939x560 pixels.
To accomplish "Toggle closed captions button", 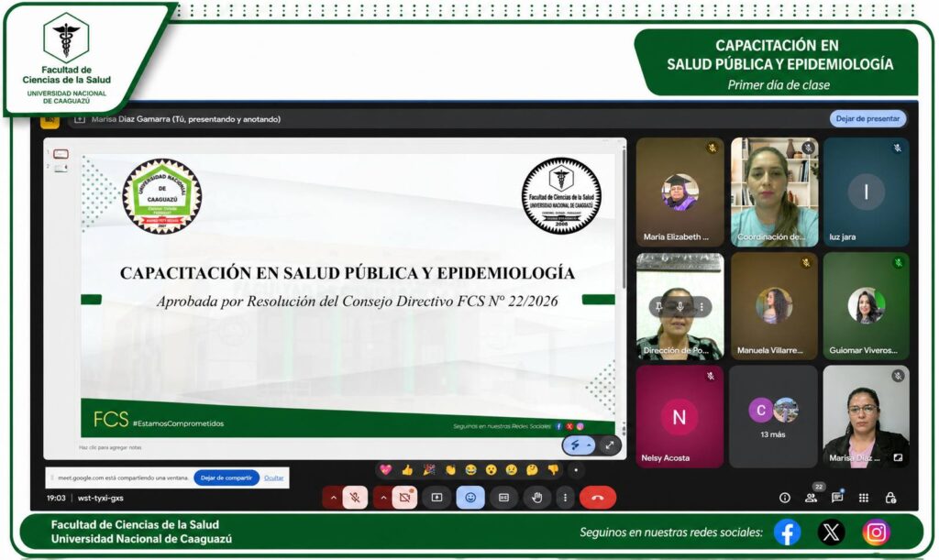I will coord(503,498).
